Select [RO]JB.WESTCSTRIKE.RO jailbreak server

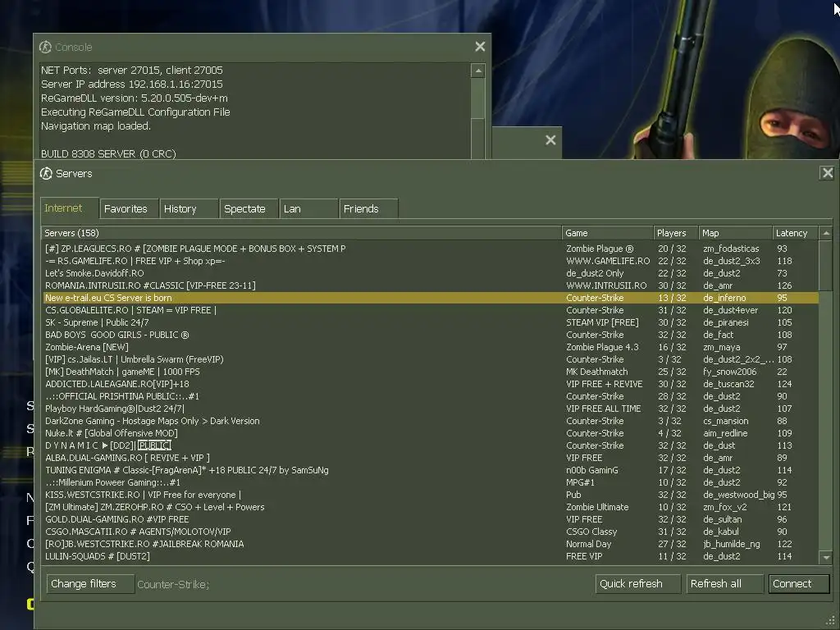[431, 545]
